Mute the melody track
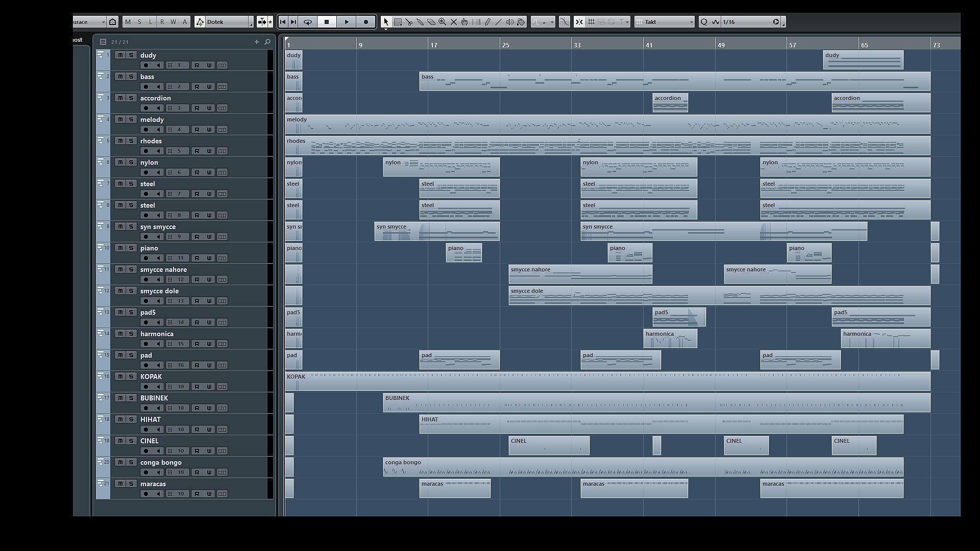The image size is (980, 551). 120,119
